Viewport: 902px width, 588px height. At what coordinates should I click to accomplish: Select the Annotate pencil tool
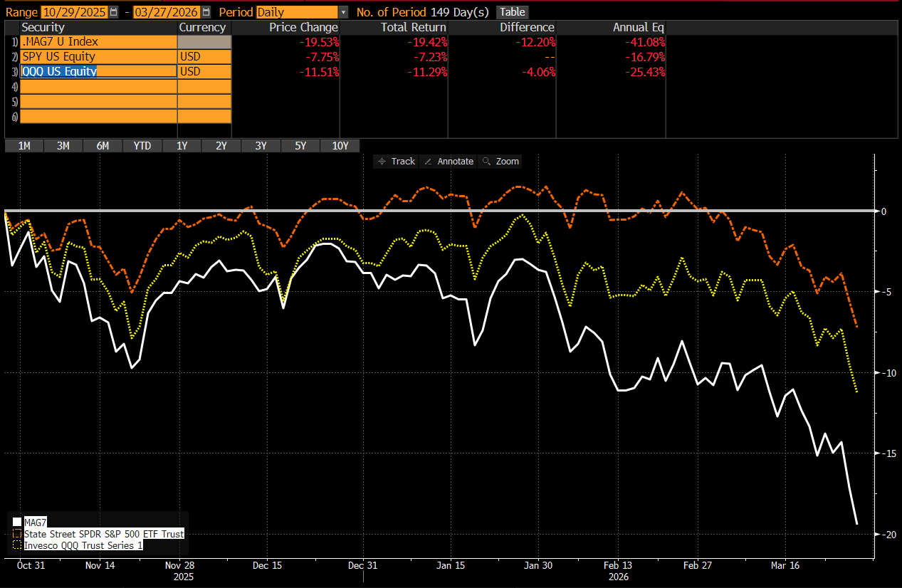[x=449, y=162]
